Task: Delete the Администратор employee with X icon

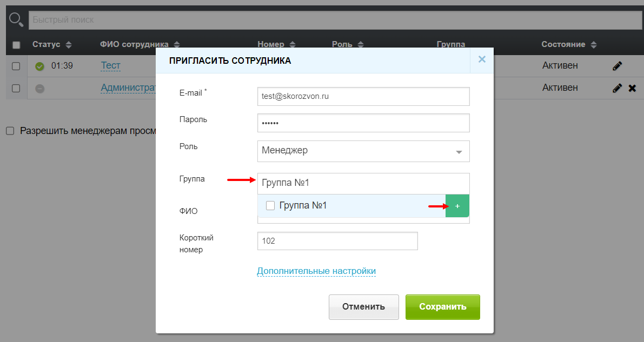Action: (x=632, y=88)
